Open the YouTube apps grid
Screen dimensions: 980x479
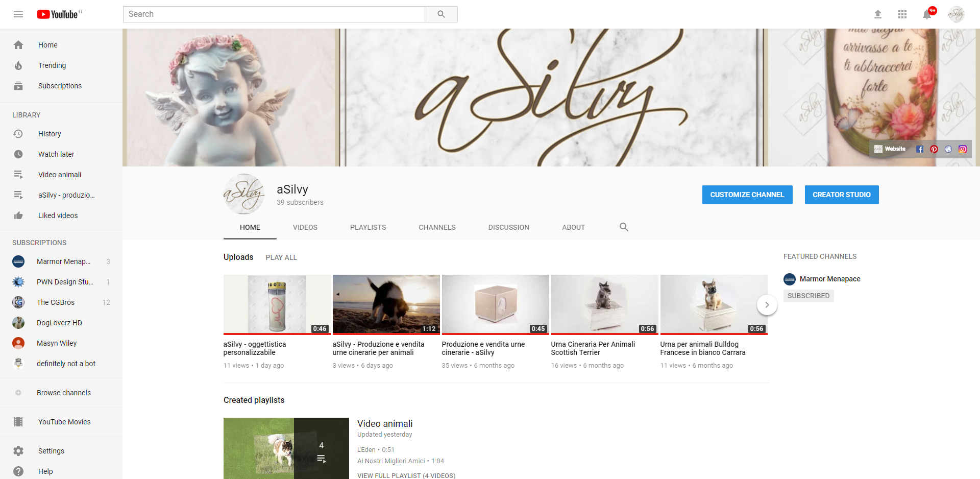(x=902, y=14)
